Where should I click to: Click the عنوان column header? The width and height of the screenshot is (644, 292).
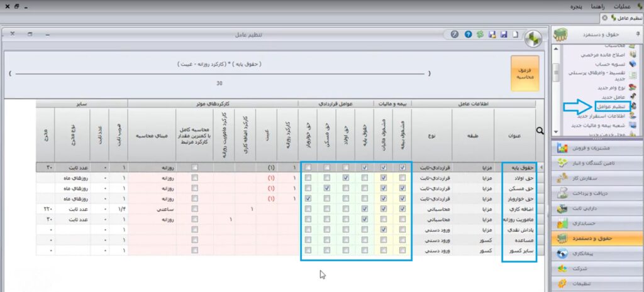(515, 136)
